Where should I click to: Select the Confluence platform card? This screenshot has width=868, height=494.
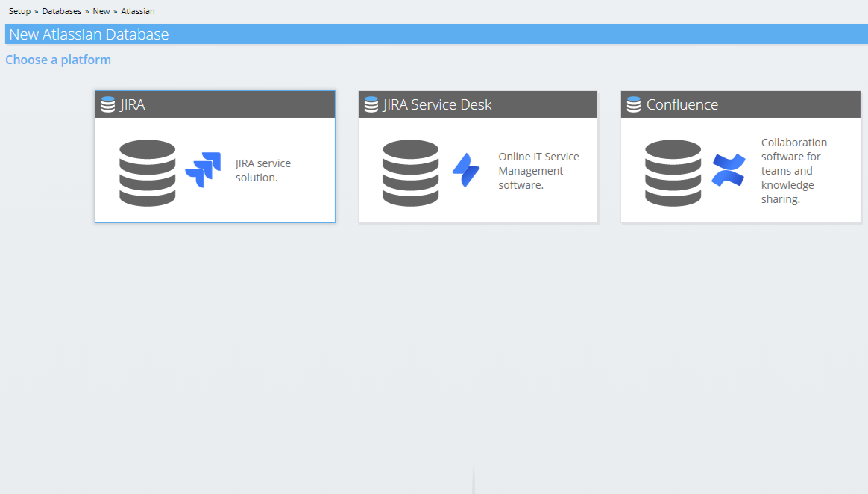[740, 157]
